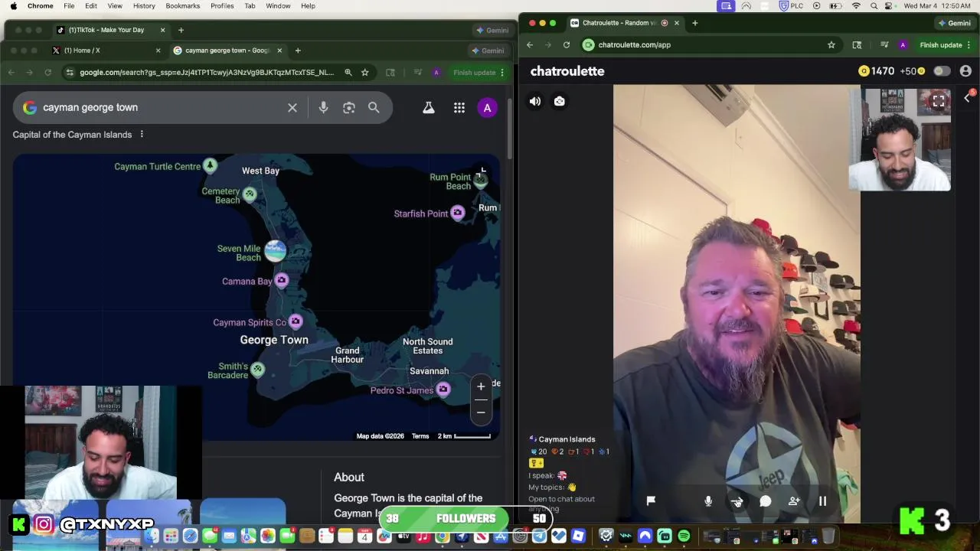Toggle the Chatroulette header switch

tap(942, 71)
